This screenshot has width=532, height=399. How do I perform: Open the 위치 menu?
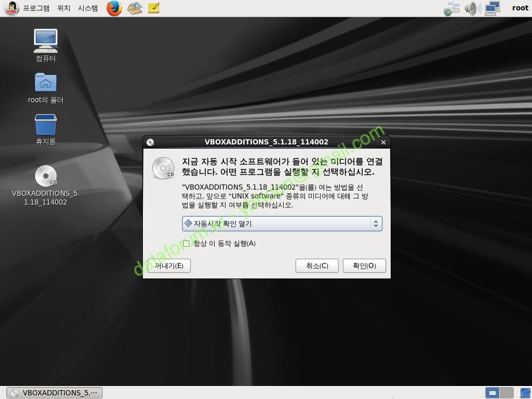click(x=64, y=8)
